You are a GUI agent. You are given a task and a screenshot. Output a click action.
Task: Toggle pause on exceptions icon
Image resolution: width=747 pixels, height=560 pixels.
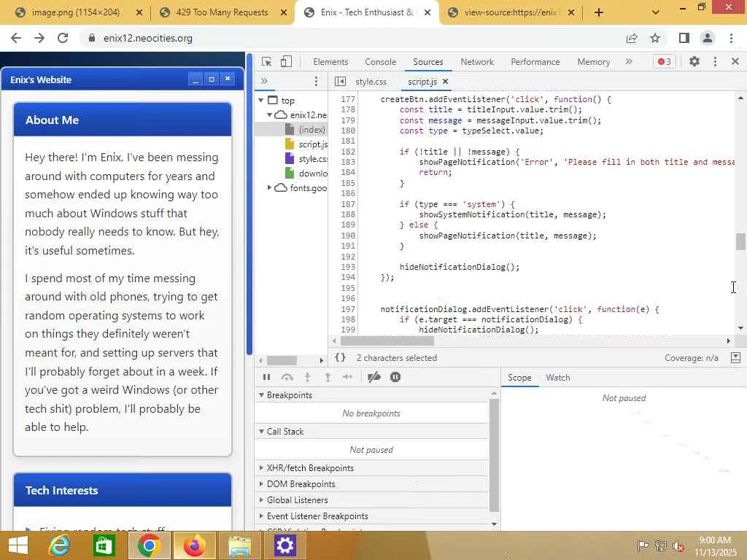click(395, 377)
